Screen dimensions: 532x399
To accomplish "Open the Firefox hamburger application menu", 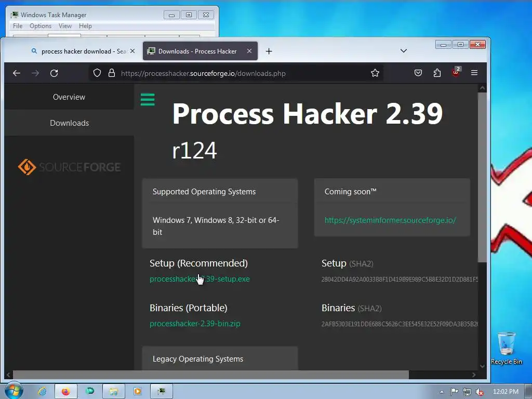I will point(474,73).
